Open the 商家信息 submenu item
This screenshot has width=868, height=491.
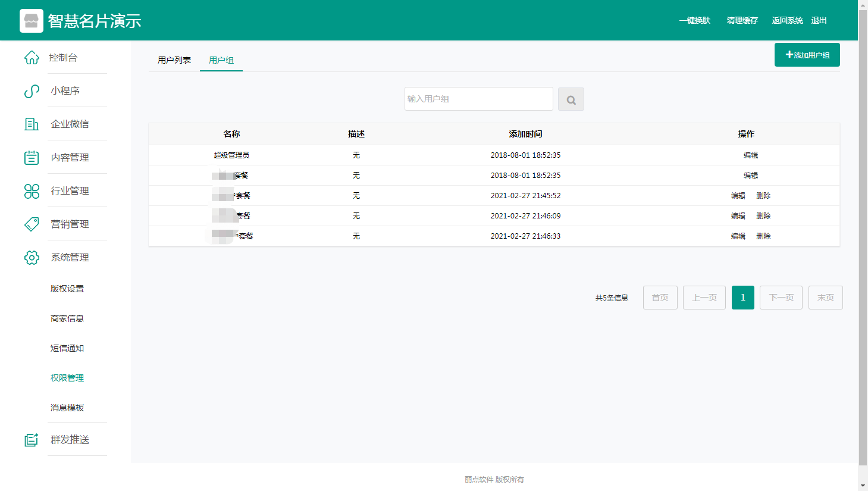tap(67, 318)
